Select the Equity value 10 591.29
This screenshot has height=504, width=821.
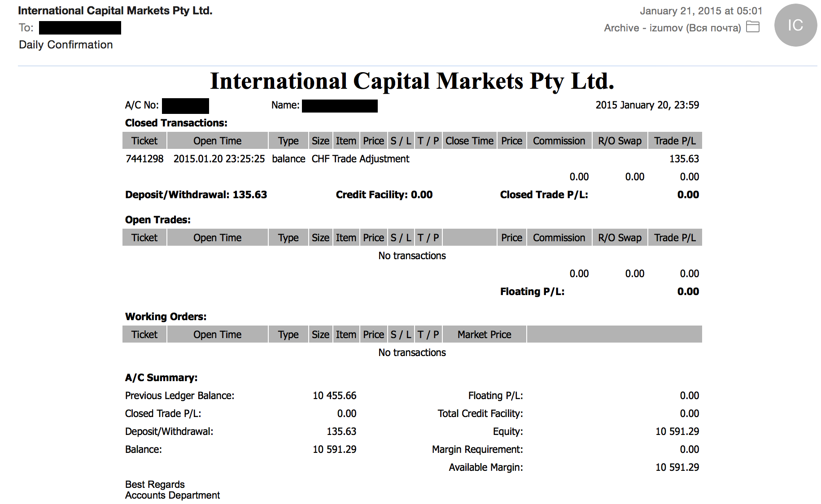tap(677, 431)
